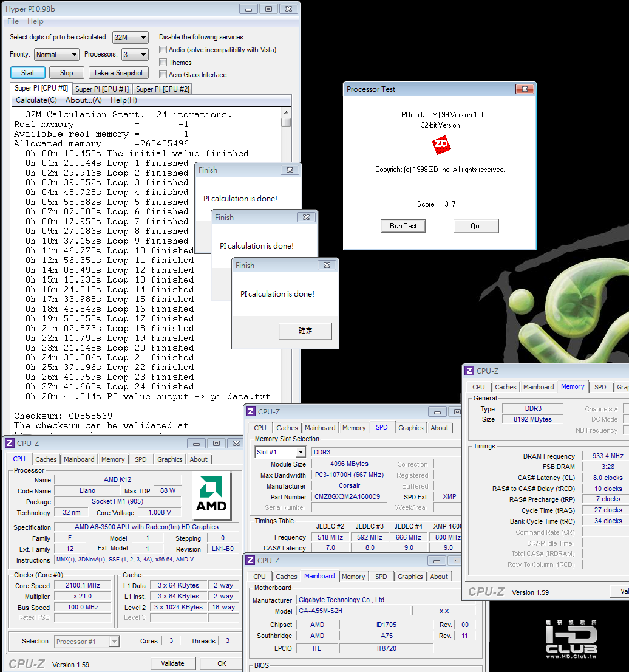Select the Mainboard tab in the CPU-Z Memory window
629x672 pixels.
click(539, 387)
